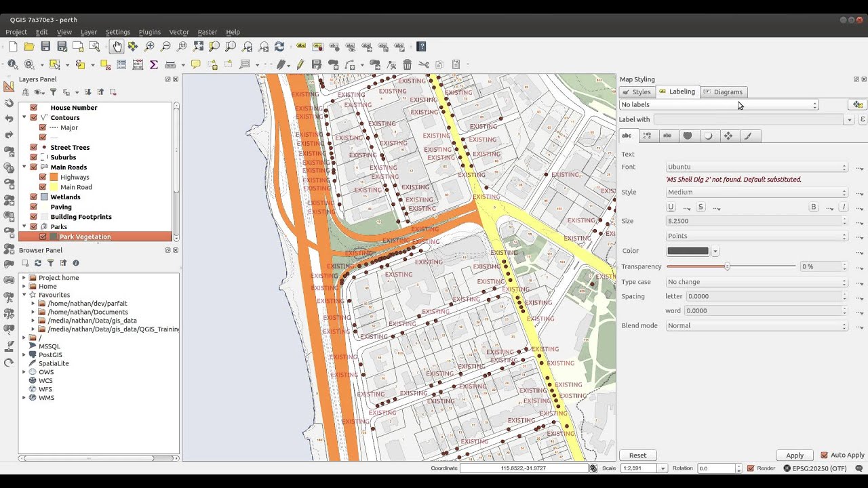This screenshot has width=868, height=488.
Task: Open the Field Calculator abacus icon
Action: (x=138, y=64)
